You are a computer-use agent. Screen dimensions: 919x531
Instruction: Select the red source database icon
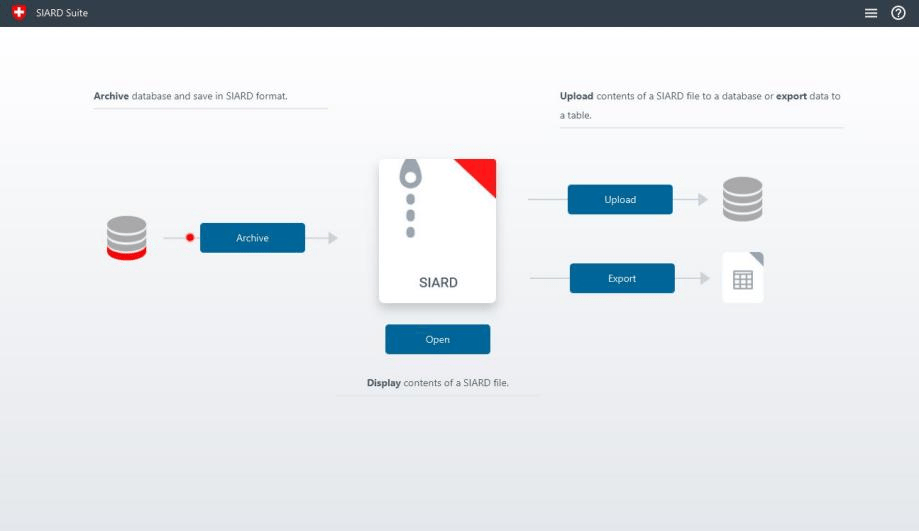click(127, 238)
